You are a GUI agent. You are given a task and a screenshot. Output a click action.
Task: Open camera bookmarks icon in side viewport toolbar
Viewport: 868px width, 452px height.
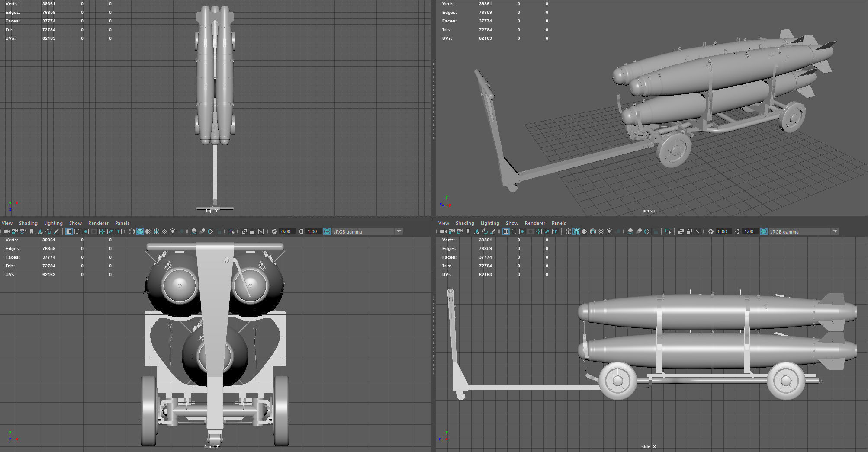468,231
